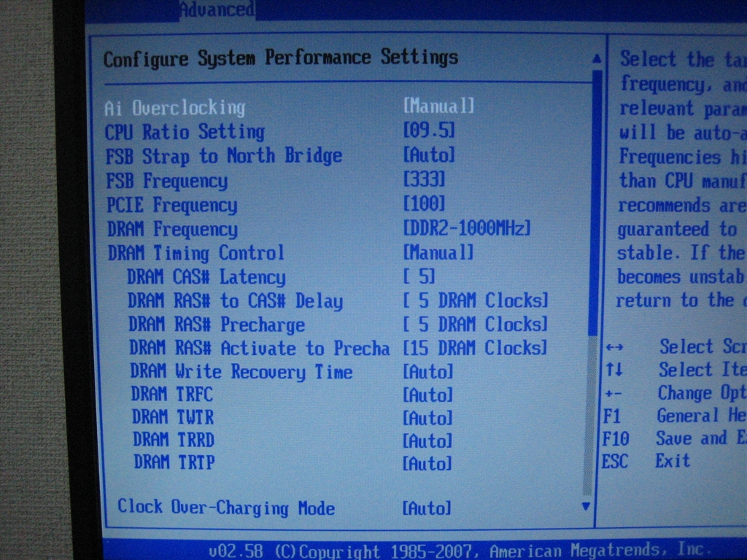Edit FSB Frequency value [333]
747x560 pixels.
tap(424, 179)
